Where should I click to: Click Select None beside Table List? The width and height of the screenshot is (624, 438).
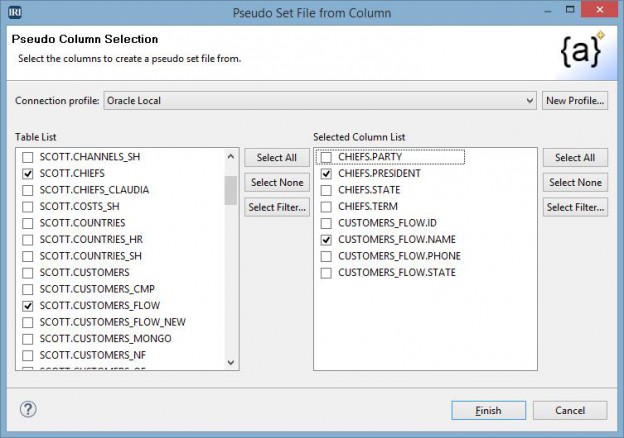[x=277, y=182]
